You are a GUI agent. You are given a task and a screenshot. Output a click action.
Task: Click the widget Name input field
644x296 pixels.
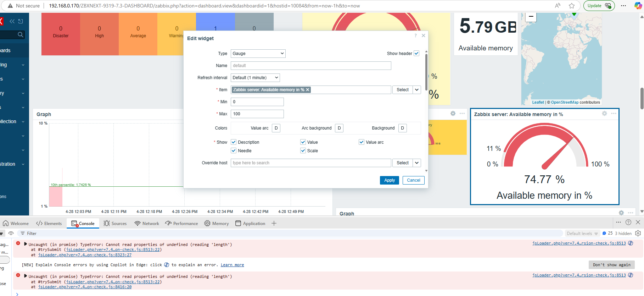[311, 66]
